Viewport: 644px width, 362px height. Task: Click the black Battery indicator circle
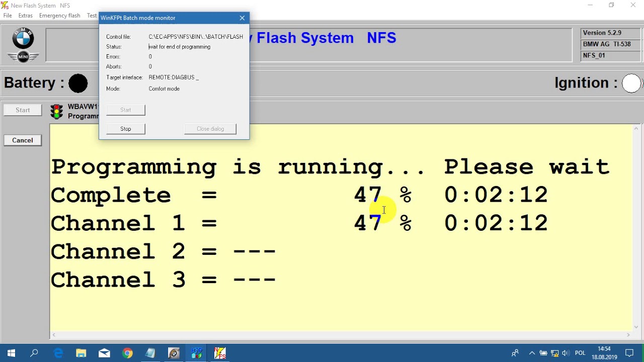pos(78,83)
